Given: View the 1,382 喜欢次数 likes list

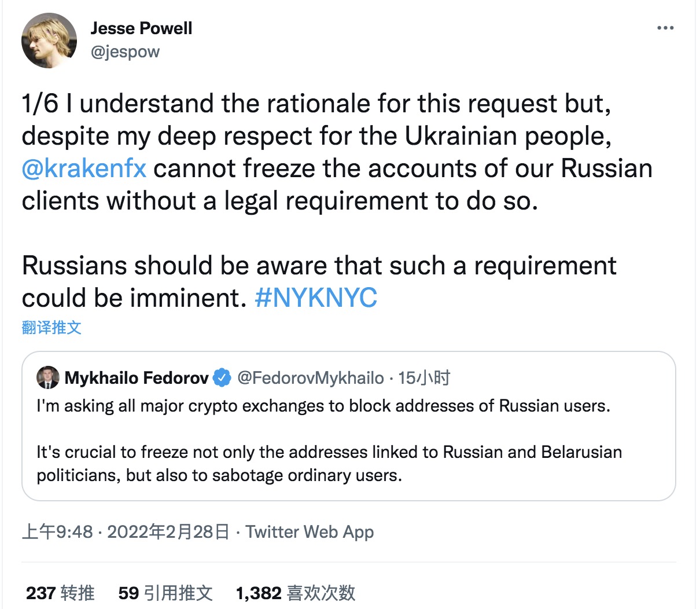Looking at the screenshot, I should click(x=295, y=593).
